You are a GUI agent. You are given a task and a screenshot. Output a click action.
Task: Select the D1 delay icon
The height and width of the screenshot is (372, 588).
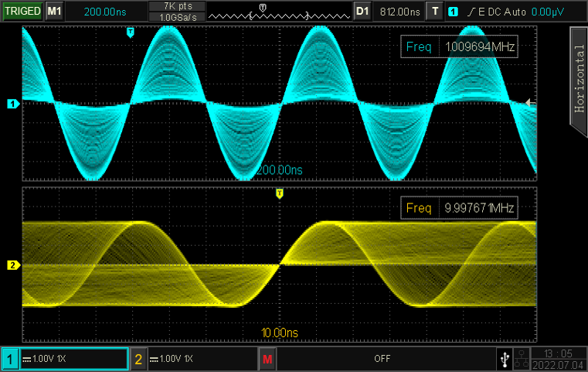tap(362, 12)
